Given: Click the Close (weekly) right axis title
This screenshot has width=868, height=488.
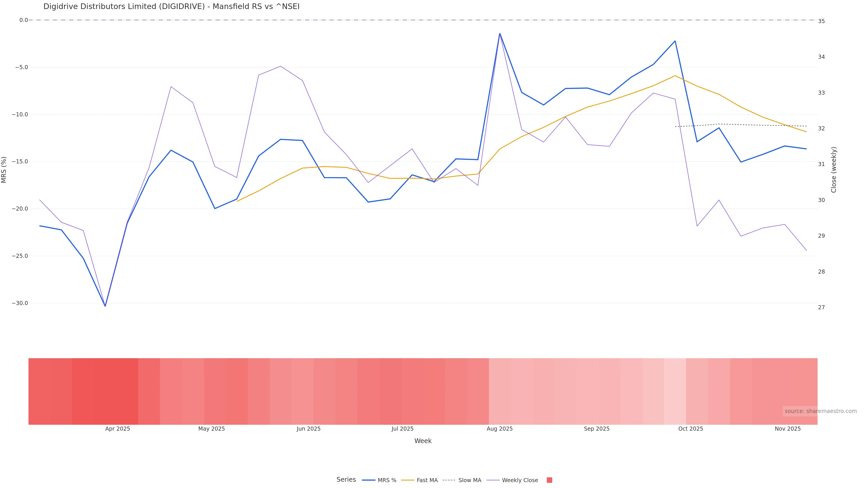Looking at the screenshot, I should click(x=834, y=169).
